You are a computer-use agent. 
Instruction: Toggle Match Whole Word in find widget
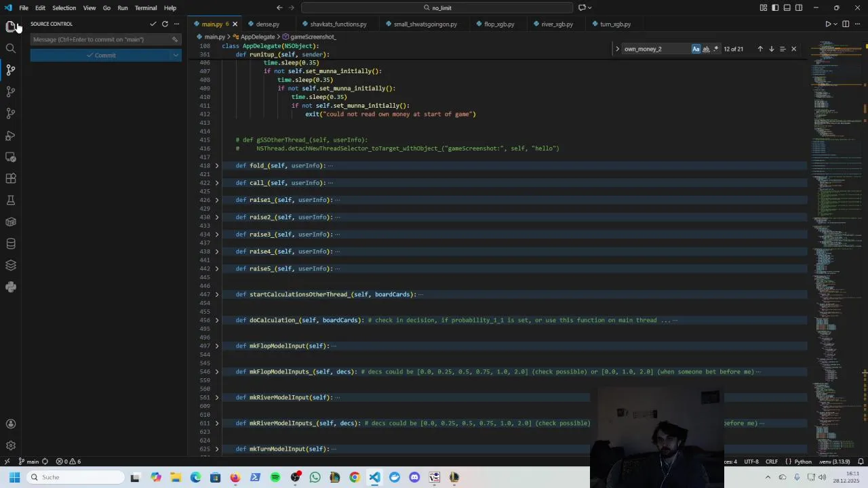(706, 49)
